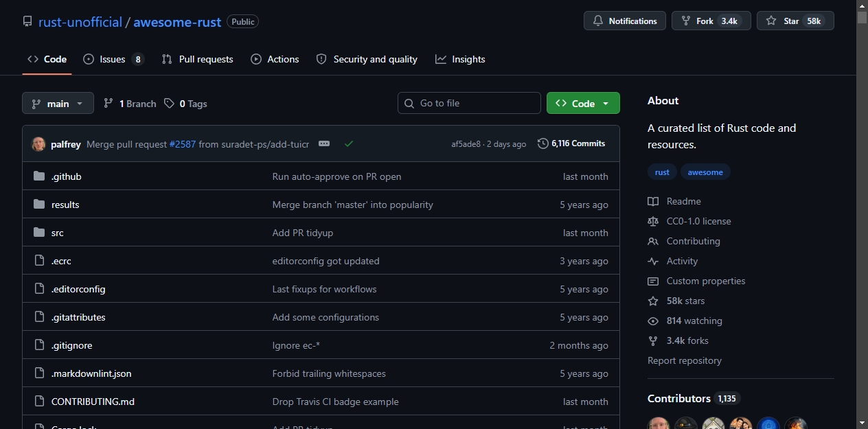The height and width of the screenshot is (429, 868).
Task: Click the results folder icon
Action: click(x=39, y=205)
